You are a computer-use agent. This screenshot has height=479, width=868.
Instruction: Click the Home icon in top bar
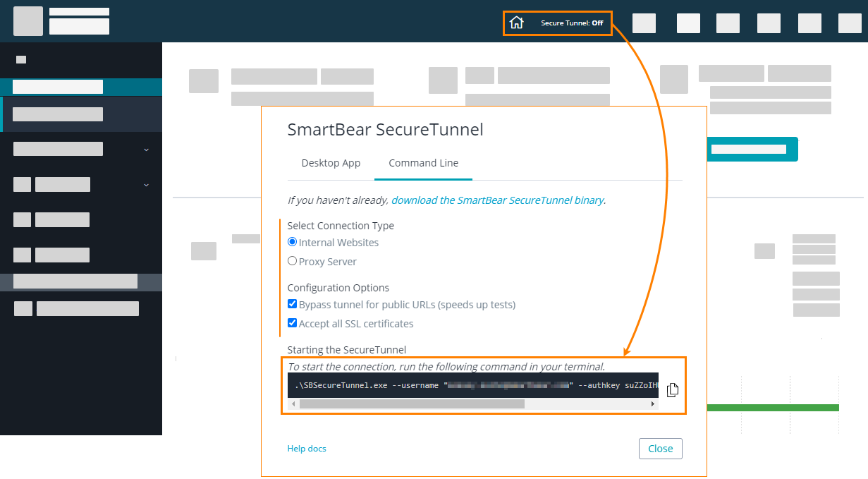516,23
